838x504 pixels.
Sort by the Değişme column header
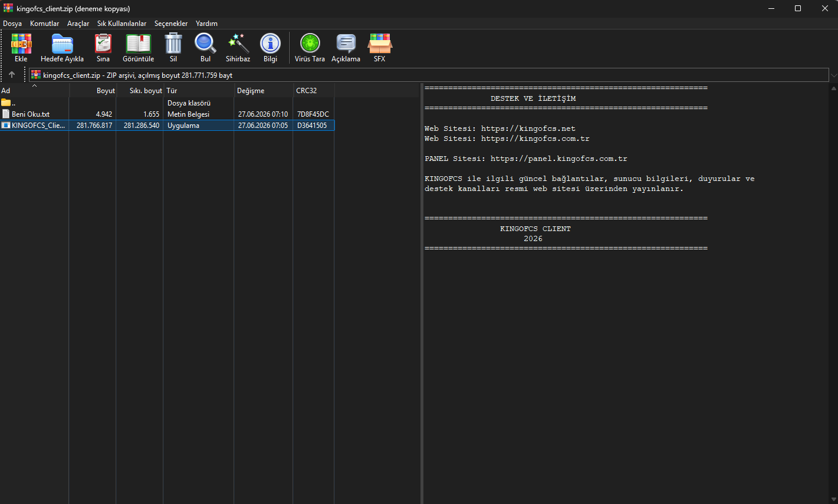coord(264,90)
